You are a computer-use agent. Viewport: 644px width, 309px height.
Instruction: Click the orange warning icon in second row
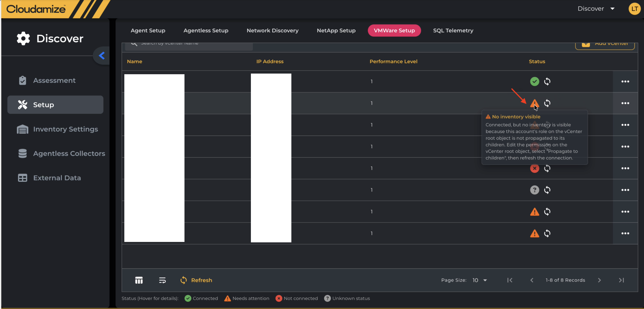(534, 103)
